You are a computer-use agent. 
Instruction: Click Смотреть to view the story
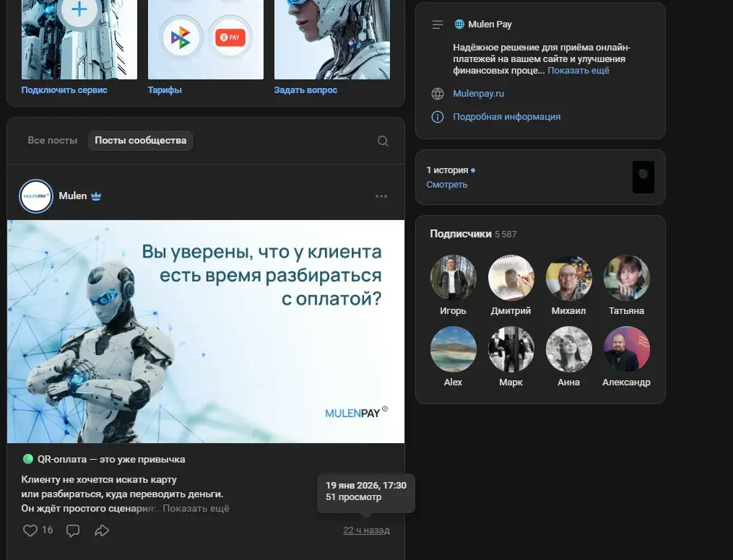click(x=446, y=185)
